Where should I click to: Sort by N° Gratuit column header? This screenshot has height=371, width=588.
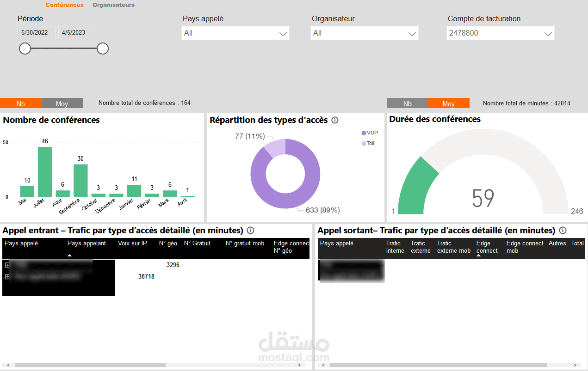[x=197, y=243]
